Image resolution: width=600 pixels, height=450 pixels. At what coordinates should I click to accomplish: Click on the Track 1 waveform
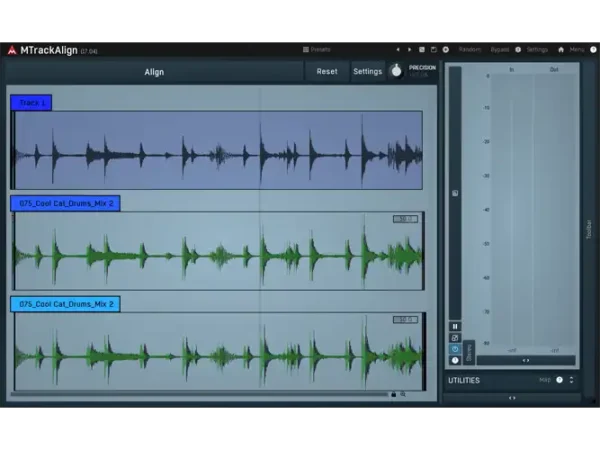click(x=218, y=150)
